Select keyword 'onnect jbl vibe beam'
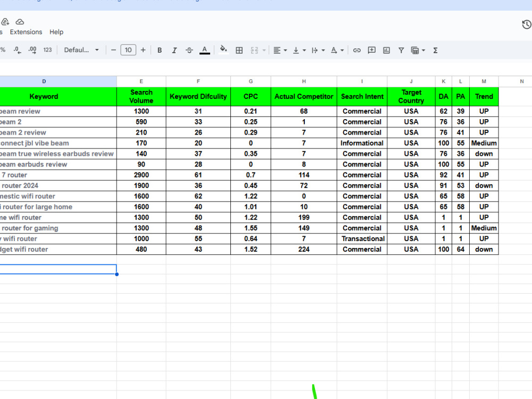This screenshot has height=399, width=532. (58, 143)
